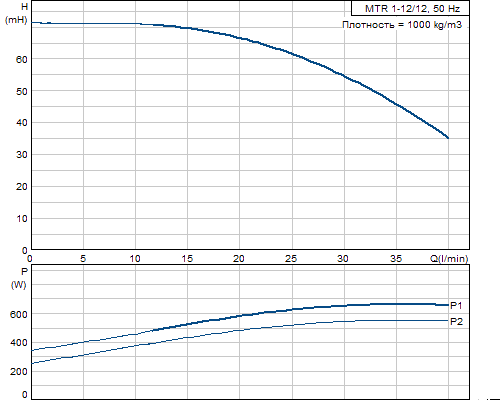
Task: Click the 200 tick on the power axis
Action: pos(19,371)
